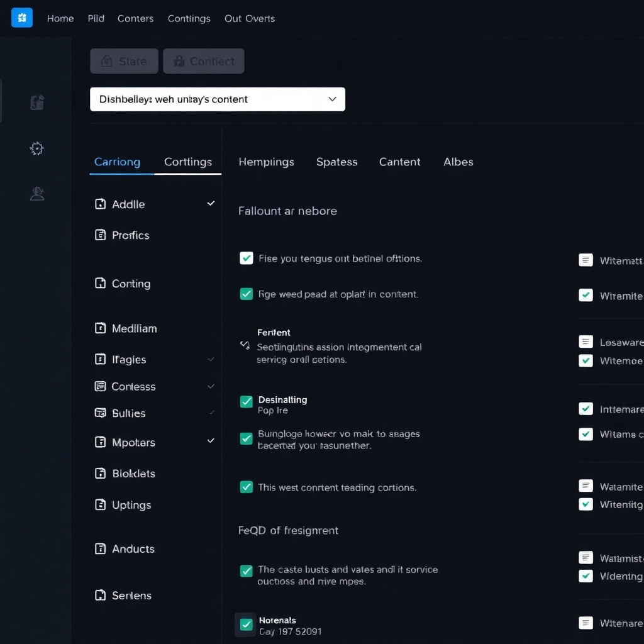Viewport: 644px width, 644px height.
Task: Click the Blokdets sidebar icon
Action: pyautogui.click(x=101, y=473)
